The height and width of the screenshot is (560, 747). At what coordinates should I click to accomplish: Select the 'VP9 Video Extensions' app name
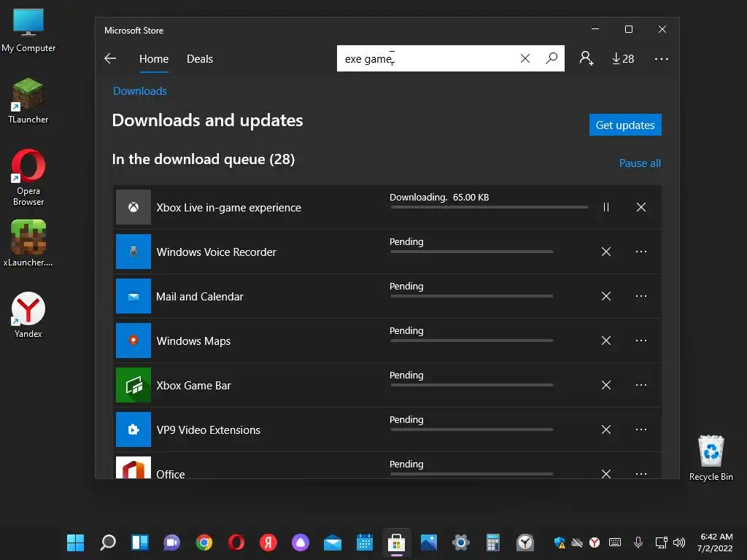point(208,430)
